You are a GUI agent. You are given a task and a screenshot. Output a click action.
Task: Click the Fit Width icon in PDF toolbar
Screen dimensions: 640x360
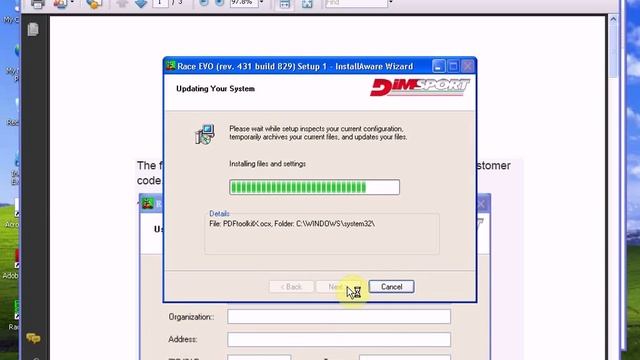click(x=284, y=4)
